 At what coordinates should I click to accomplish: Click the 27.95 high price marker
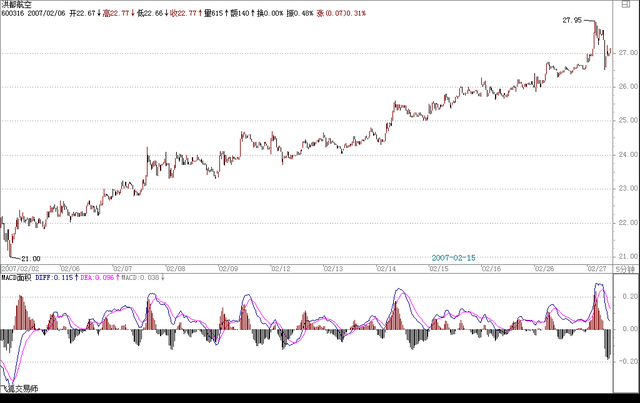[572, 20]
